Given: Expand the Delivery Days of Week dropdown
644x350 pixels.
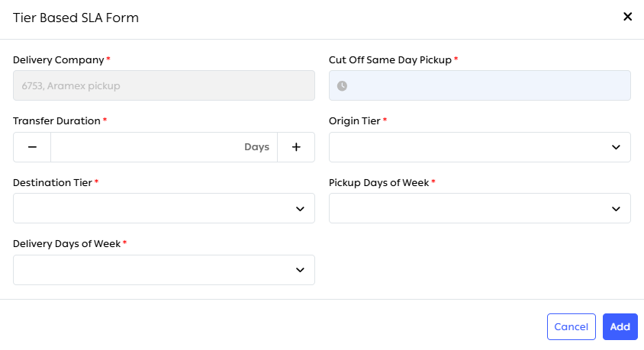Looking at the screenshot, I should (153, 270).
